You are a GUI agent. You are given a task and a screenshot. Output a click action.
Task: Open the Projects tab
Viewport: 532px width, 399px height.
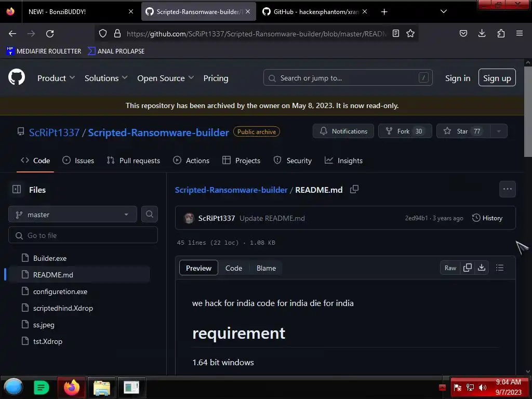[x=241, y=161]
